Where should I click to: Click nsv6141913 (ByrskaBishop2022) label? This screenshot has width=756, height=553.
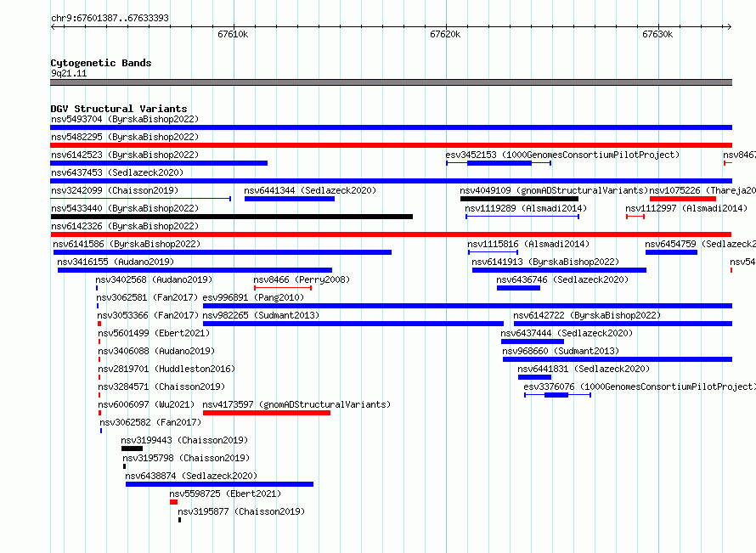pos(545,262)
